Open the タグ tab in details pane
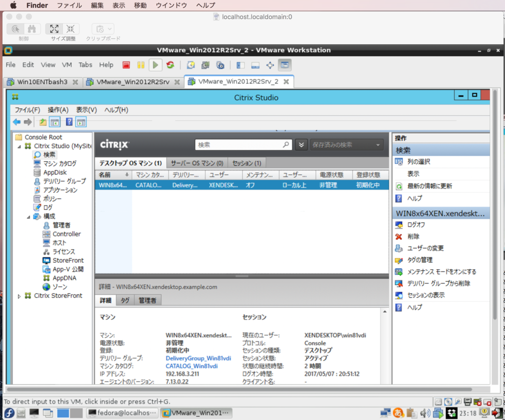Image resolution: width=505 pixels, height=420 pixels. (125, 300)
